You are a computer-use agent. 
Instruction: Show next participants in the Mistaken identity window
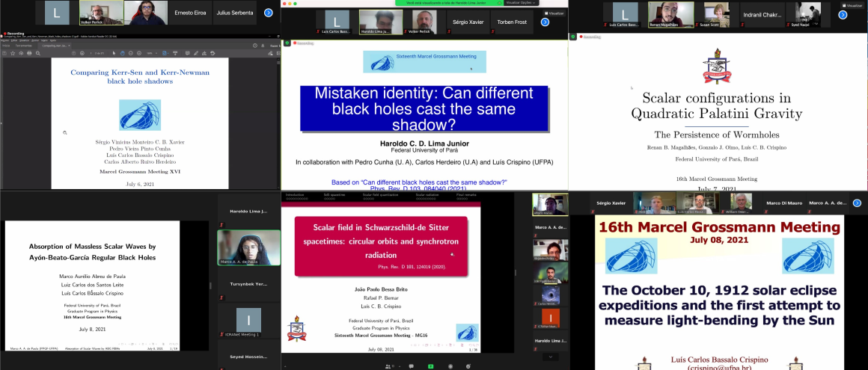click(545, 22)
